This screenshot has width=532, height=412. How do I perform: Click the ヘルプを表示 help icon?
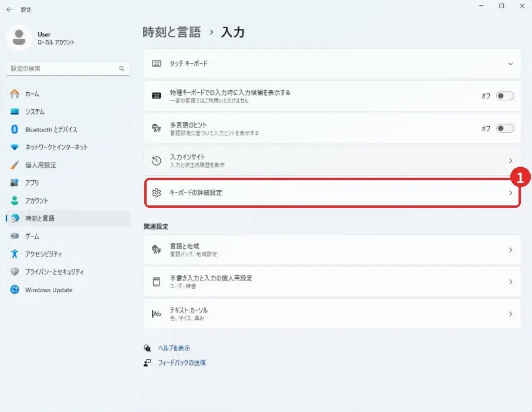[x=147, y=348]
